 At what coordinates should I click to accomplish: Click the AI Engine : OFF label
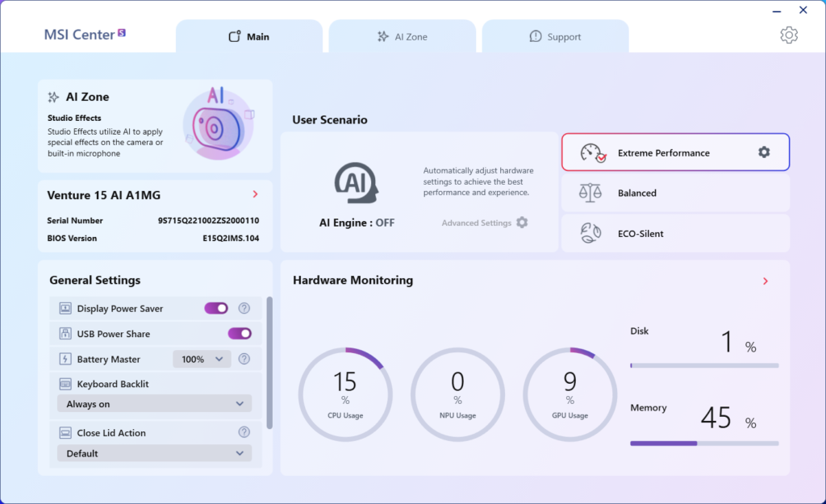357,223
